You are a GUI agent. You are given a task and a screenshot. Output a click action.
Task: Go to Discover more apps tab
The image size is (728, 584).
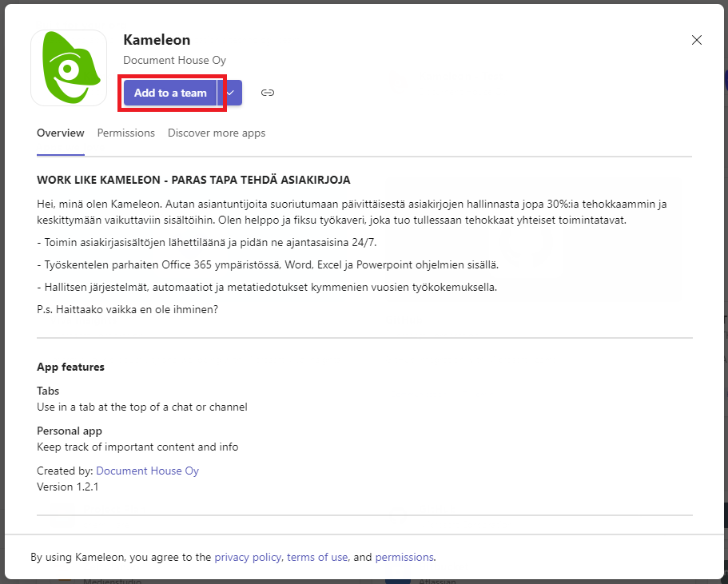[217, 133]
